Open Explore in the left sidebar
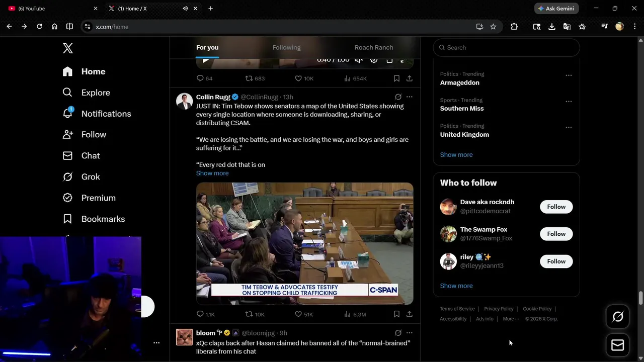 86,93
